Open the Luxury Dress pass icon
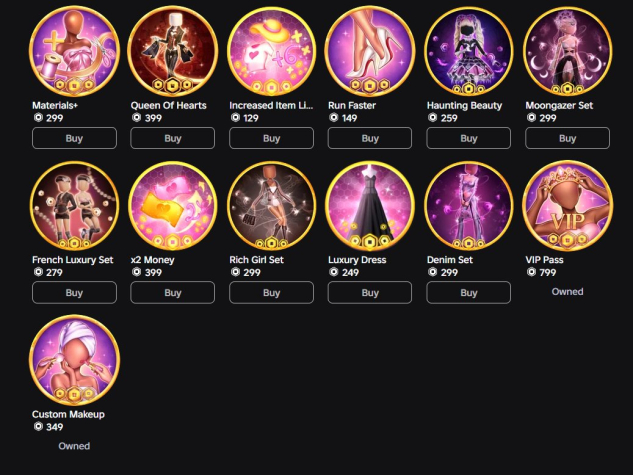The height and width of the screenshot is (475, 633). click(370, 205)
